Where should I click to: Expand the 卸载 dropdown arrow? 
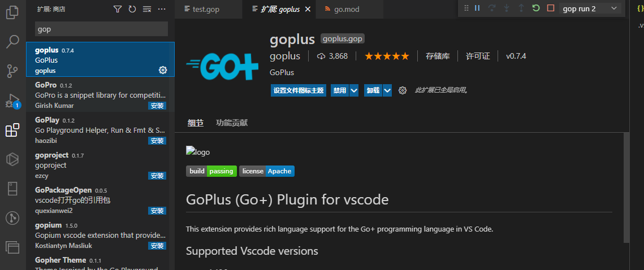point(387,91)
